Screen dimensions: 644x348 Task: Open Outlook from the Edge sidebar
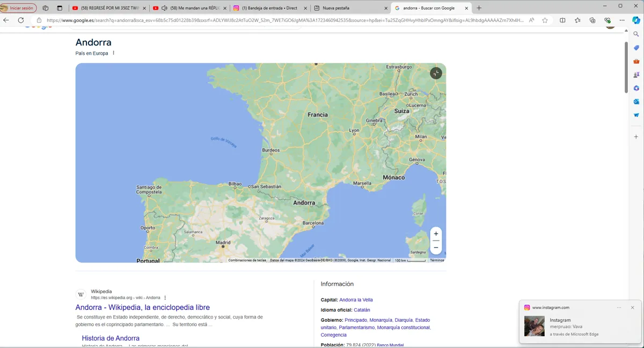click(636, 102)
